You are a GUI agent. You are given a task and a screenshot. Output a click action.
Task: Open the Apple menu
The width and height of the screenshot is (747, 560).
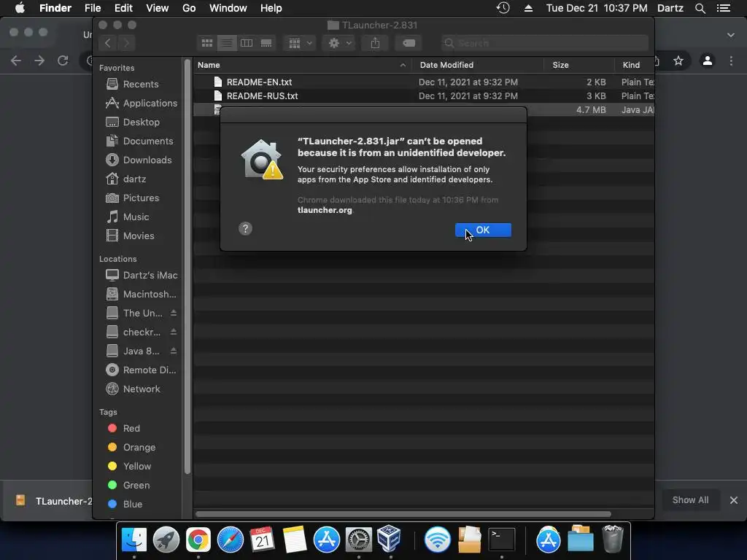pyautogui.click(x=20, y=8)
